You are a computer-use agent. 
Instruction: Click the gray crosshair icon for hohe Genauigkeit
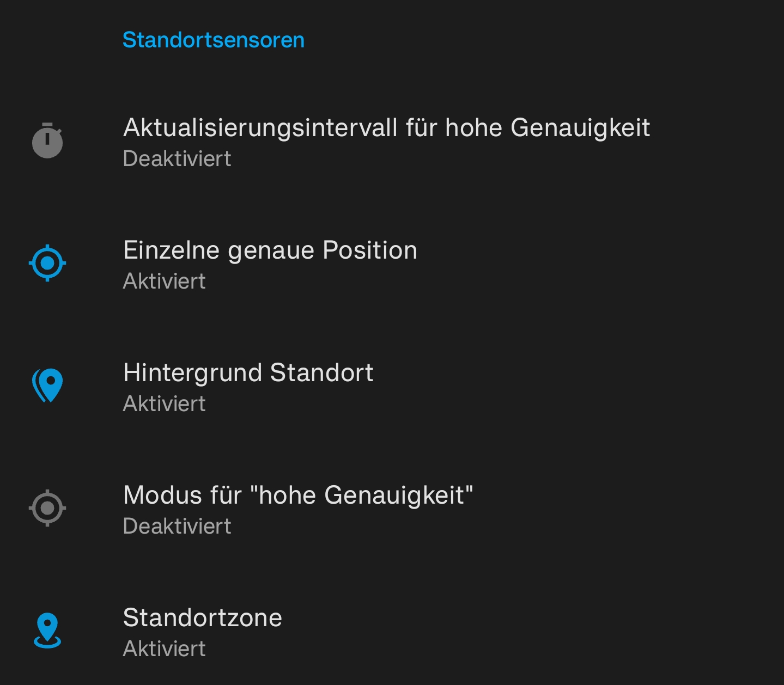tap(47, 508)
